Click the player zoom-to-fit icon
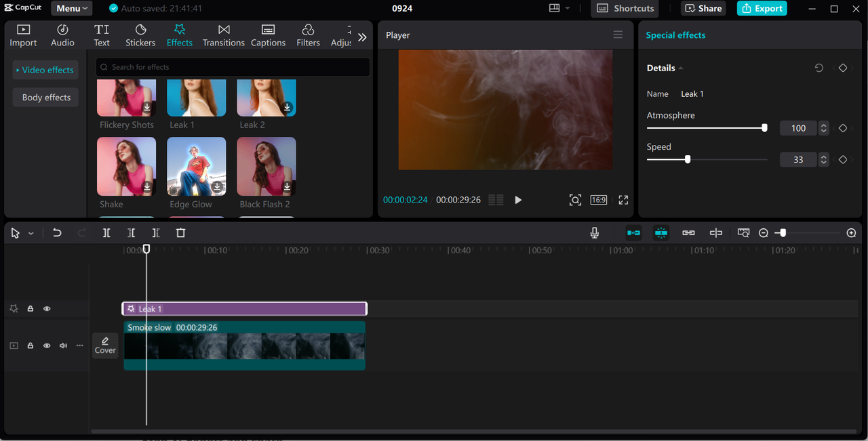868x441 pixels. [575, 200]
